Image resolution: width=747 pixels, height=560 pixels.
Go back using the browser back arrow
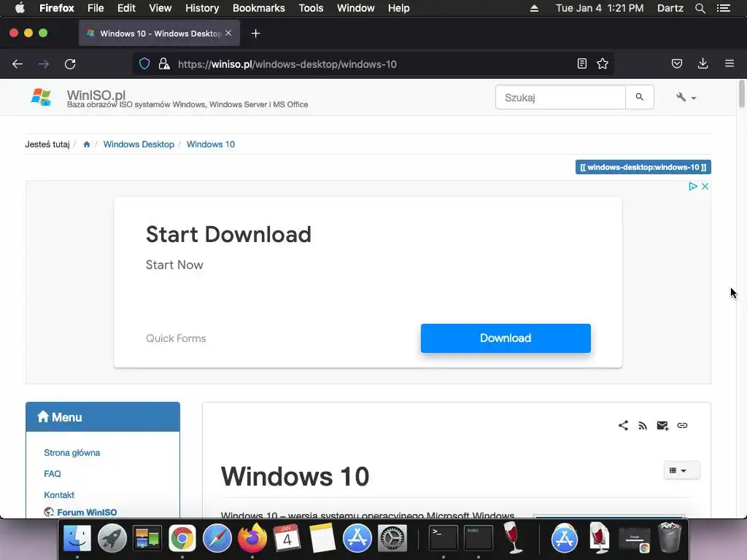18,64
